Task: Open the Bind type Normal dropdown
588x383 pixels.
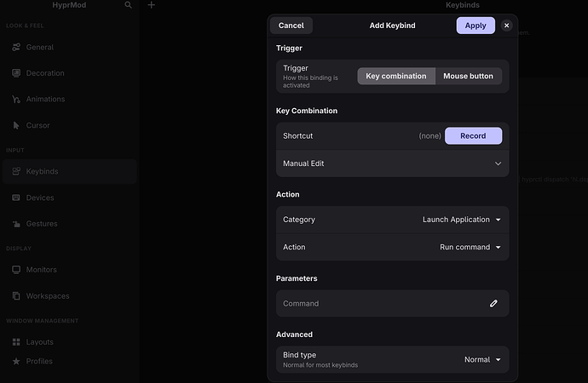Action: 482,359
